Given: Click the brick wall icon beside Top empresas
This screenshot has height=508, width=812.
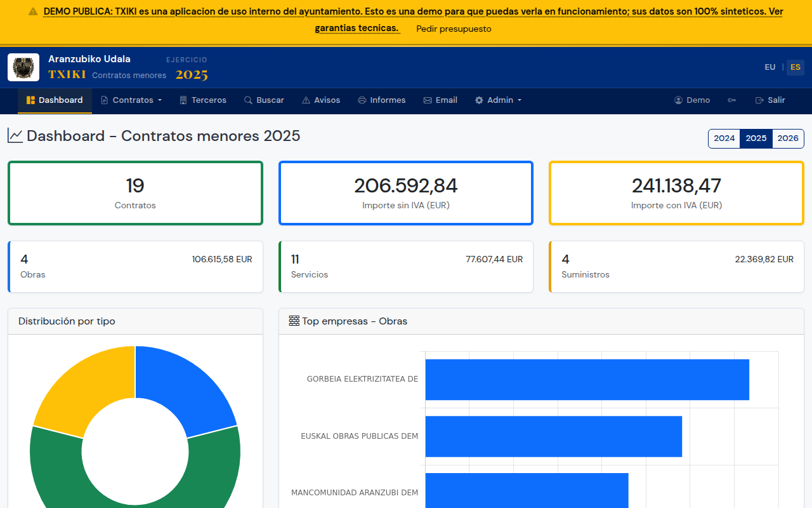Looking at the screenshot, I should (294, 321).
